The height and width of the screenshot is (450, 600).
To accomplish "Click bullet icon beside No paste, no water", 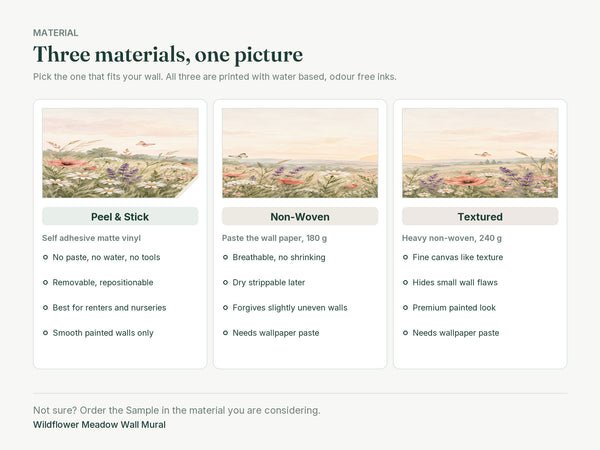I will click(45, 257).
